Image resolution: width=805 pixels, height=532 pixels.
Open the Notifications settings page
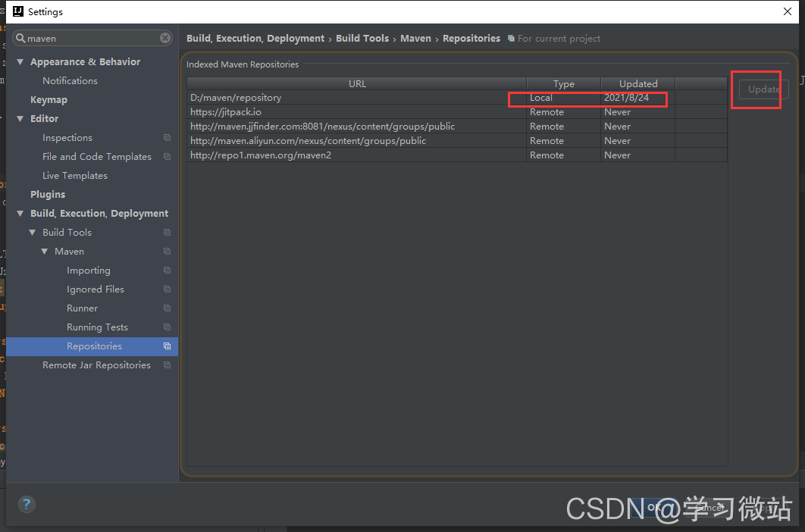[x=70, y=80]
